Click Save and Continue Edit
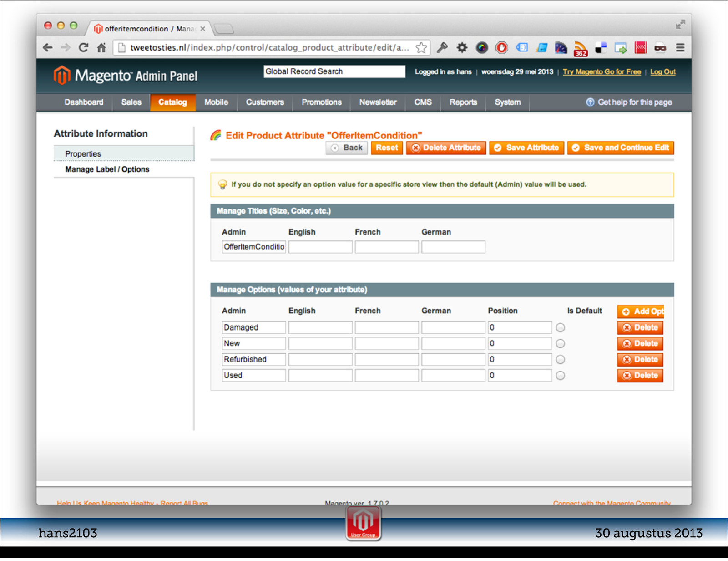Viewport: 728px width, 561px height. (620, 148)
